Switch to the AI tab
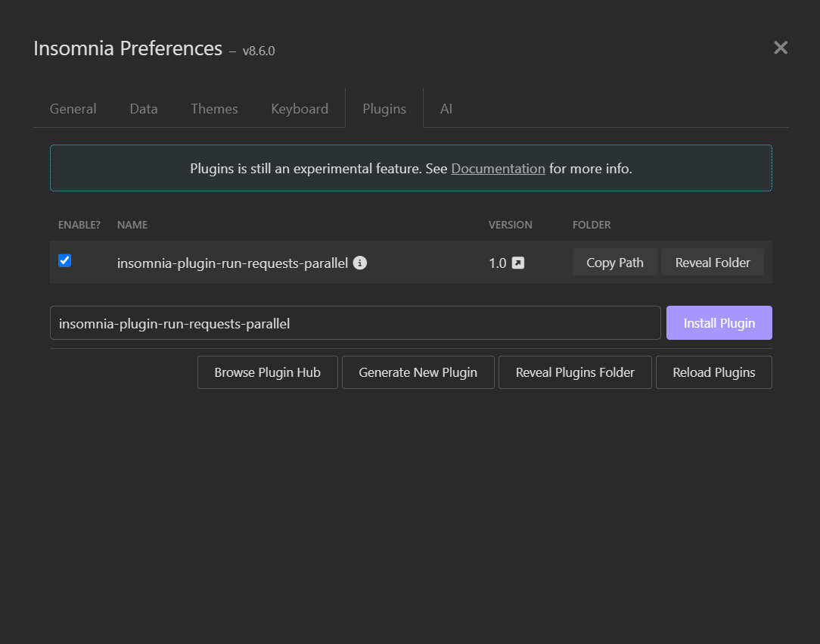Screen dimensions: 820x644 coord(446,109)
